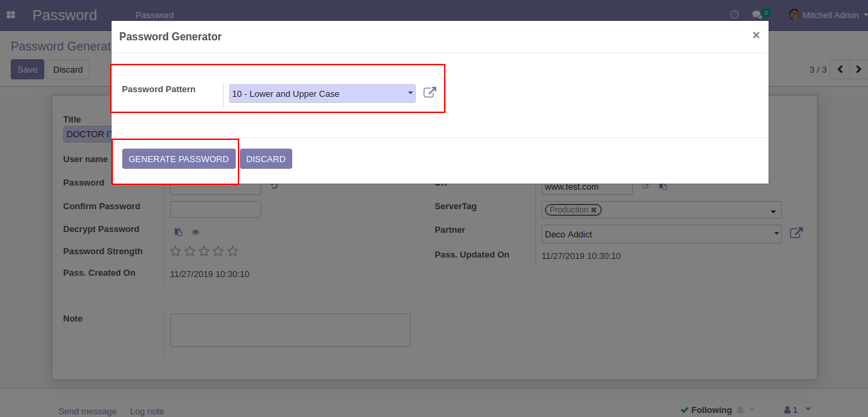Image resolution: width=868 pixels, height=417 pixels.
Task: Discard the form changes
Action: 68,69
